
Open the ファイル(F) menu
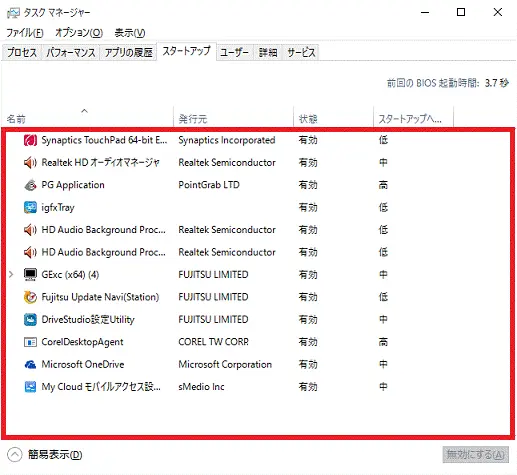point(25,33)
